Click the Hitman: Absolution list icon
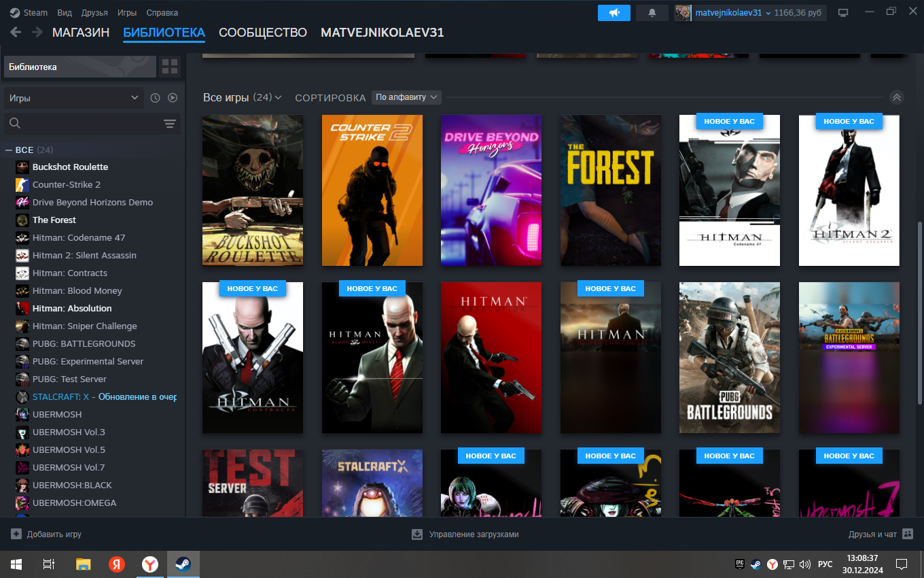Image resolution: width=924 pixels, height=578 pixels. point(22,308)
